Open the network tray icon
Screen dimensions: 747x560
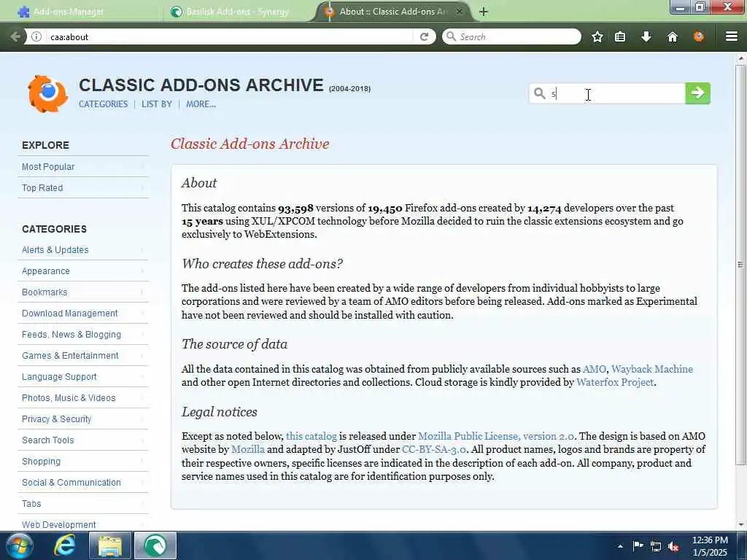[656, 547]
